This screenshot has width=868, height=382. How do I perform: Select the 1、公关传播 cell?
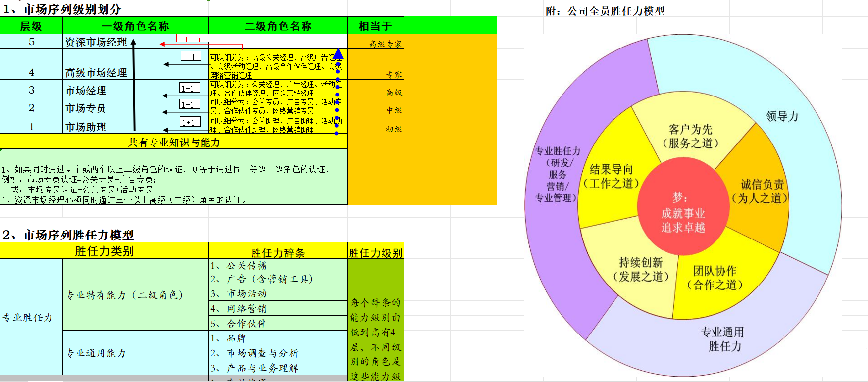click(278, 265)
